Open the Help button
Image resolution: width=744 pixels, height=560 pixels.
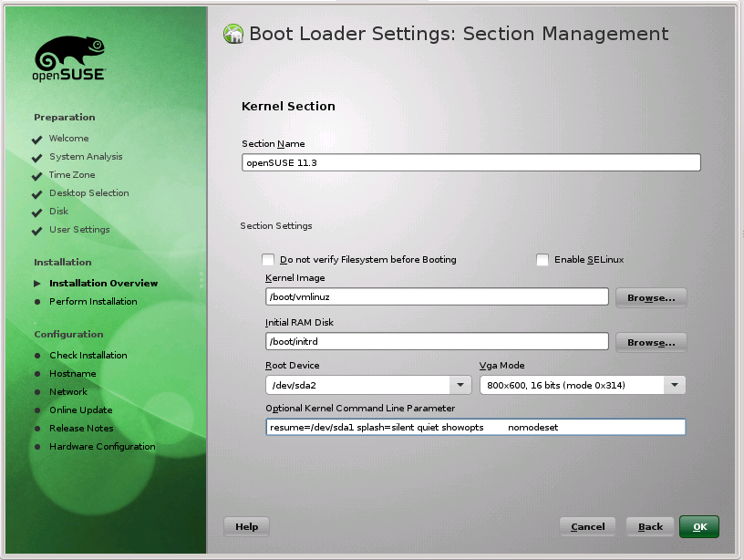pos(247,527)
